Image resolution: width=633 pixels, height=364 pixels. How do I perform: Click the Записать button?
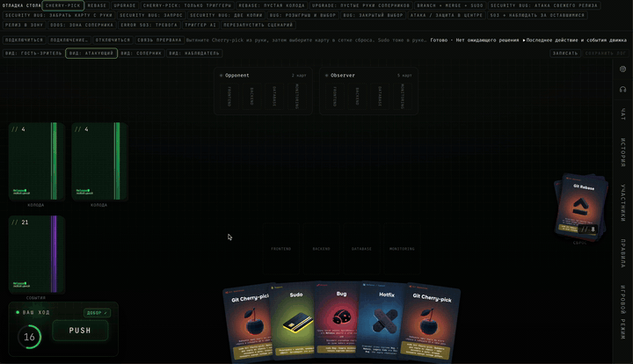[565, 54]
